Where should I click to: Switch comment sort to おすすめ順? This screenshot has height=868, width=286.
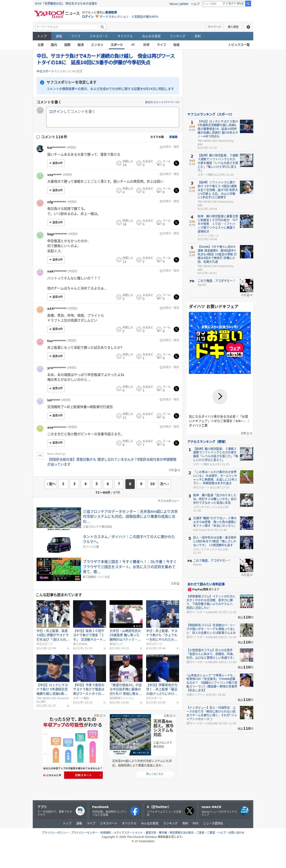pyautogui.click(x=157, y=137)
